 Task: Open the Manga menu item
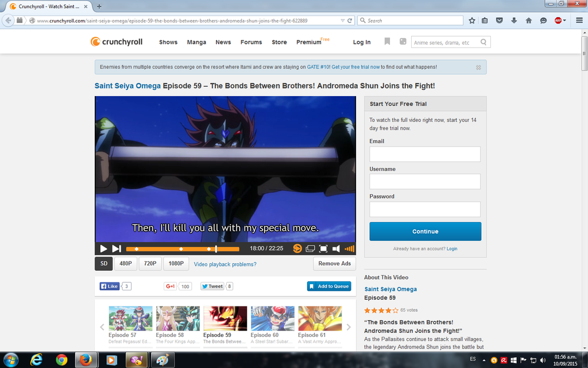point(196,42)
